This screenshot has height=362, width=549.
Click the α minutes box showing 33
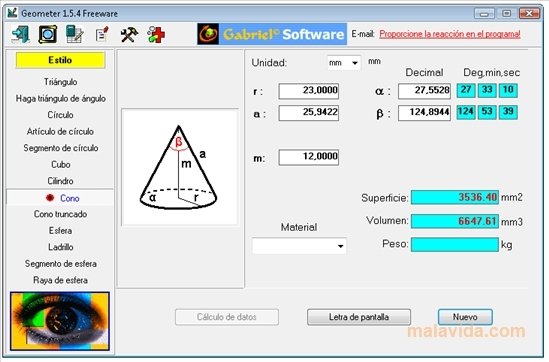click(x=487, y=90)
